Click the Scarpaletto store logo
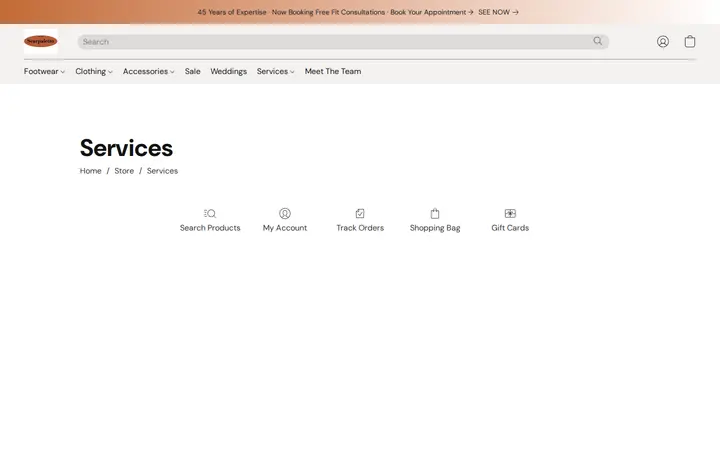The width and height of the screenshot is (720, 450). 41,41
